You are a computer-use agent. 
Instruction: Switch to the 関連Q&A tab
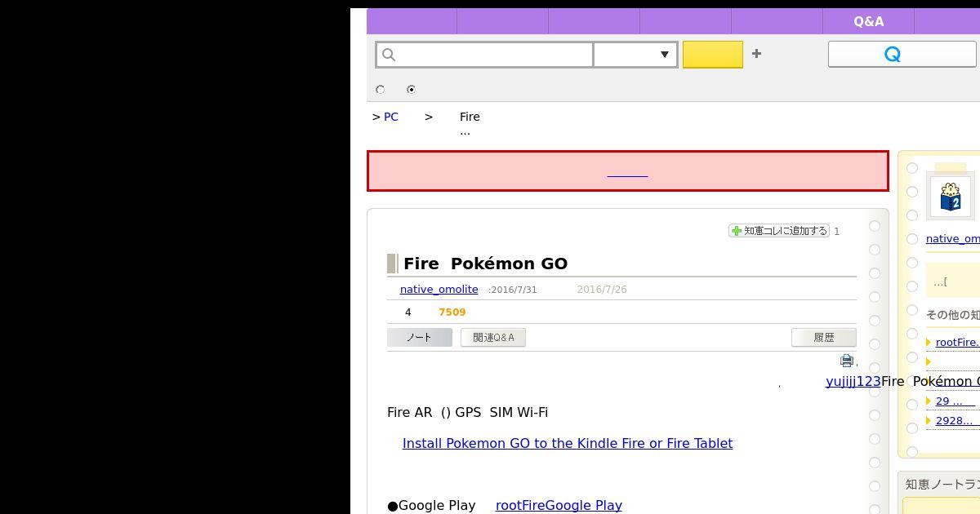point(493,337)
